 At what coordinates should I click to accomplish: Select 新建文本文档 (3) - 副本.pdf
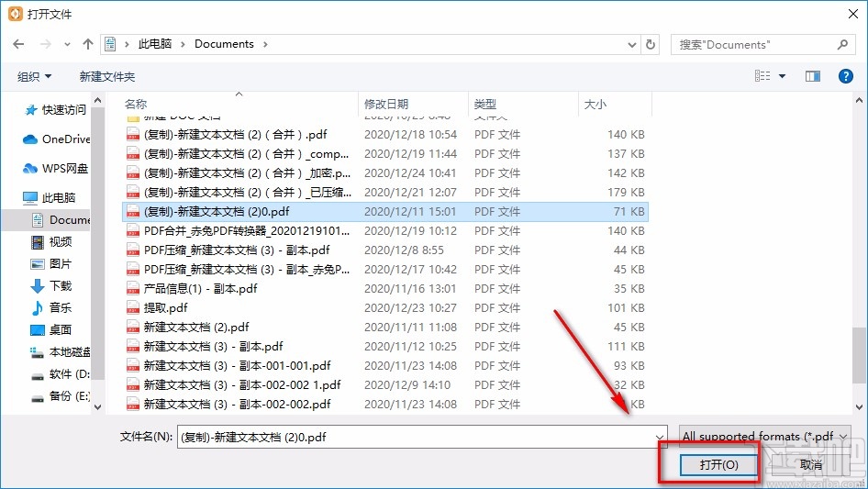tap(385, 347)
